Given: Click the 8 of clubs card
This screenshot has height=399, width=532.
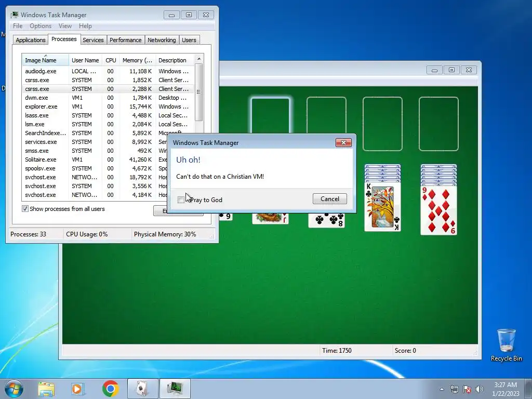Looking at the screenshot, I should [326, 220].
